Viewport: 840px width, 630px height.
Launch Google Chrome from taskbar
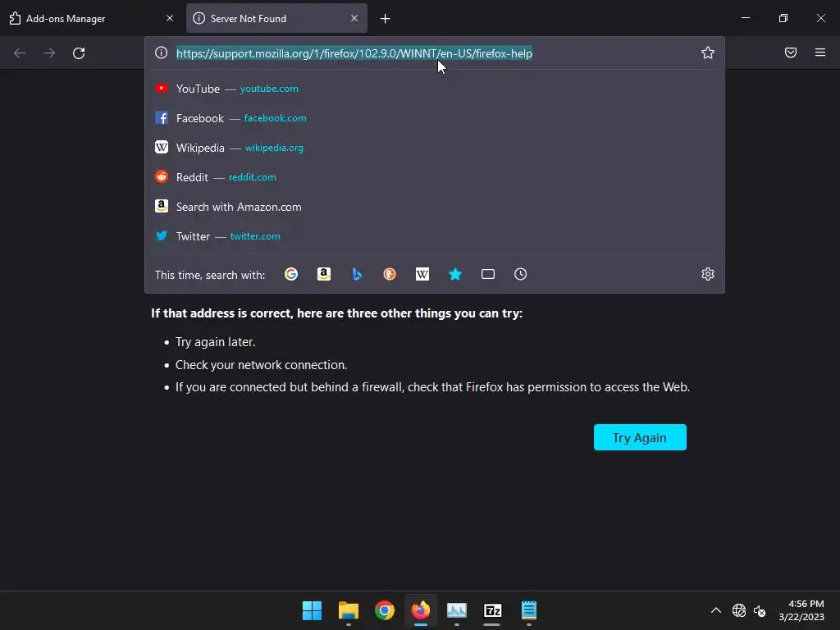pos(384,610)
